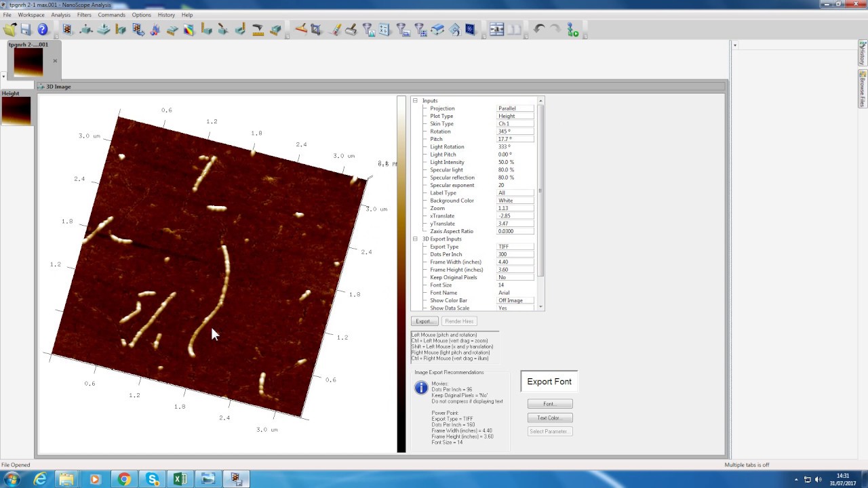
Task: Click the rainbow spectrum image icon
Action: 189,29
